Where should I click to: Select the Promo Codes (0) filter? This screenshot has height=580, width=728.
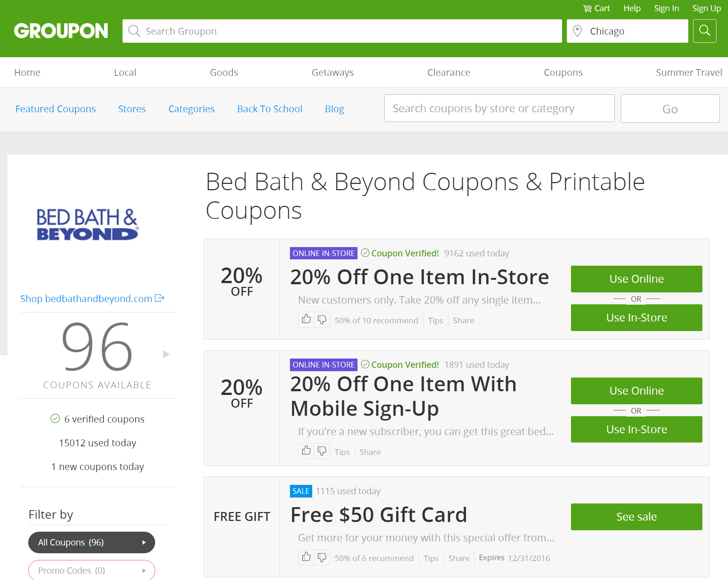pyautogui.click(x=92, y=570)
